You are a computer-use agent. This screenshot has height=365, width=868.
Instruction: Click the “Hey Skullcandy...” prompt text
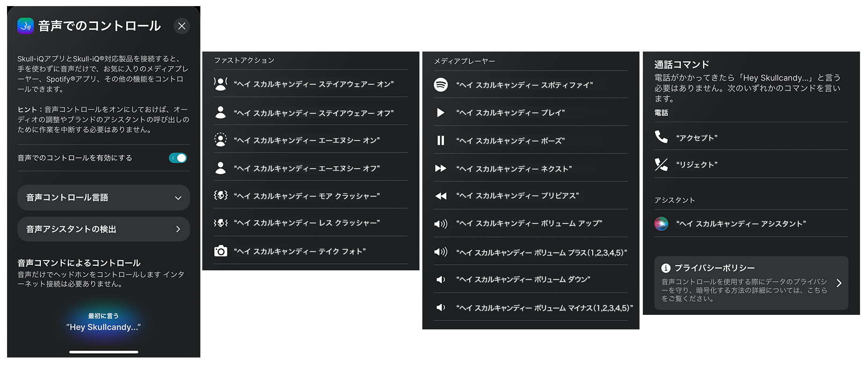click(x=103, y=327)
